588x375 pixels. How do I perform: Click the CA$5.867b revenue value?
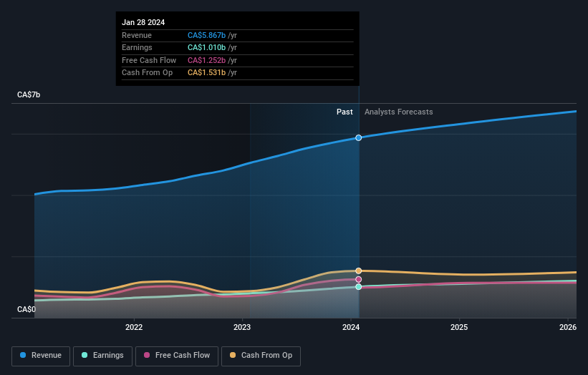207,35
